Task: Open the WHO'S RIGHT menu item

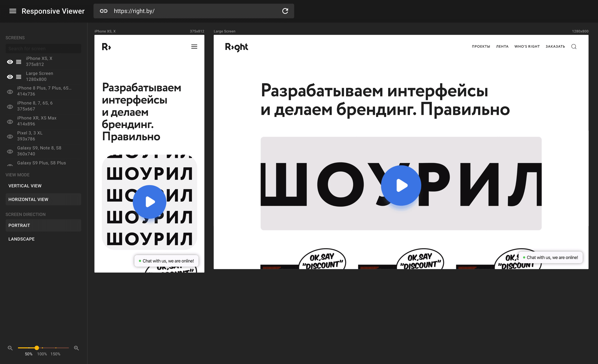Action: (x=527, y=47)
